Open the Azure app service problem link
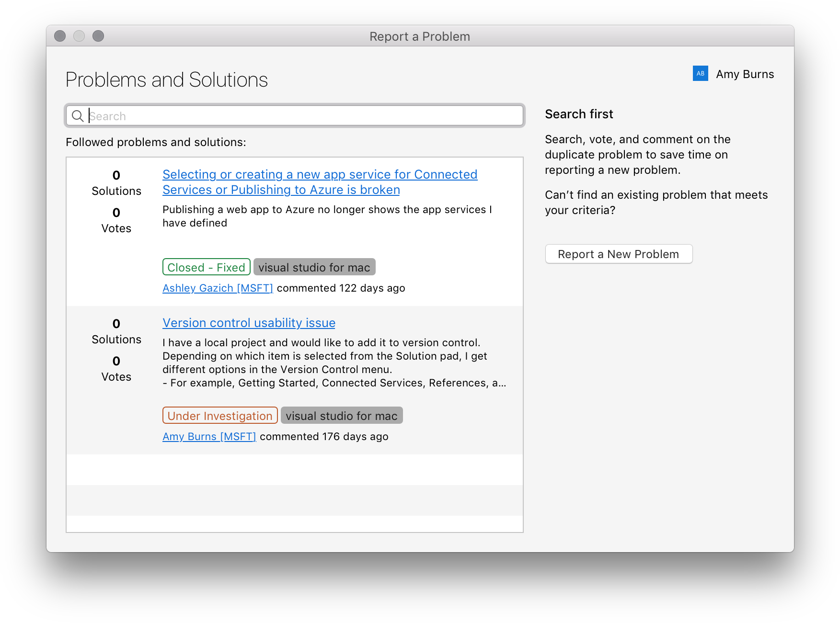The height and width of the screenshot is (623, 840). tap(320, 182)
